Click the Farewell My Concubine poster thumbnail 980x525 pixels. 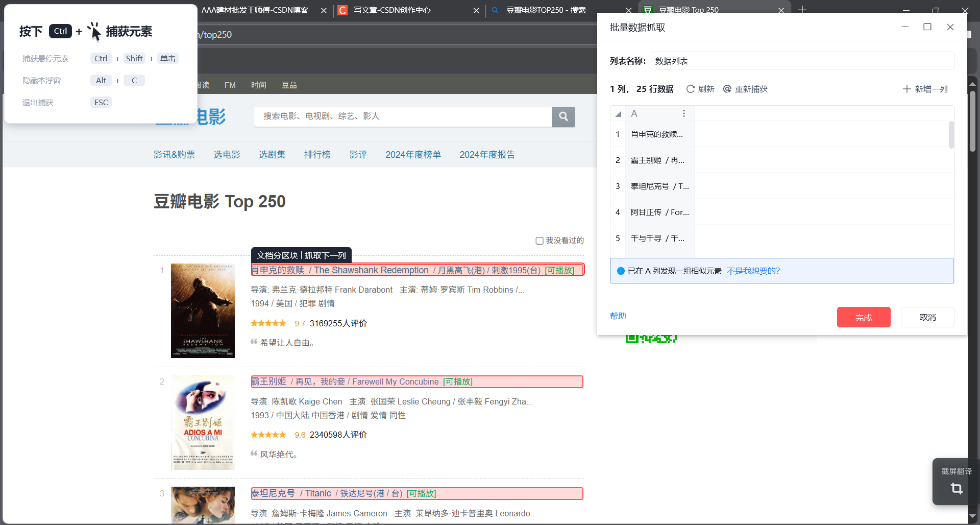click(x=203, y=422)
